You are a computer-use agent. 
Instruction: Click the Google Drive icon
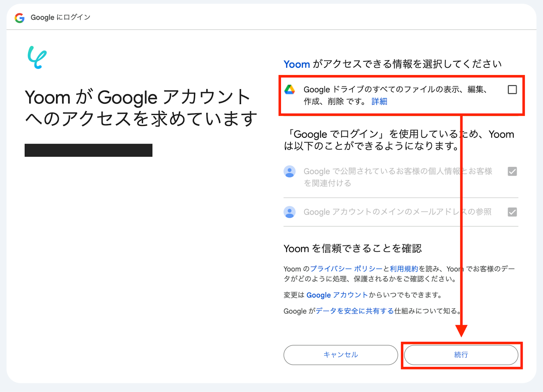pos(289,90)
